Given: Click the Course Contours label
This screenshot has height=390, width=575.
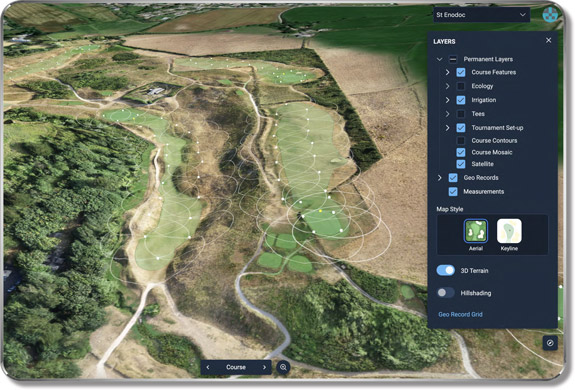Looking at the screenshot, I should [494, 140].
